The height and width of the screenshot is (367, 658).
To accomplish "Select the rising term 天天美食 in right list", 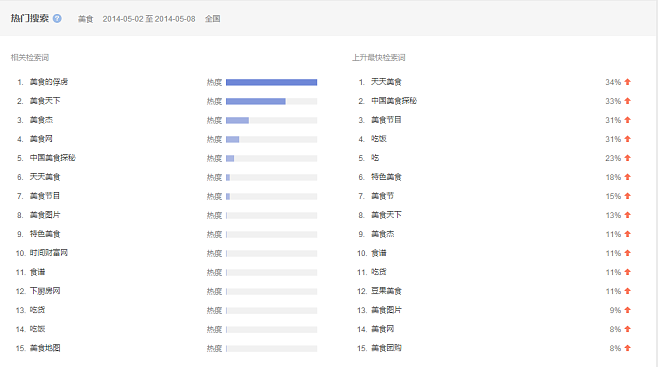I will pos(386,82).
